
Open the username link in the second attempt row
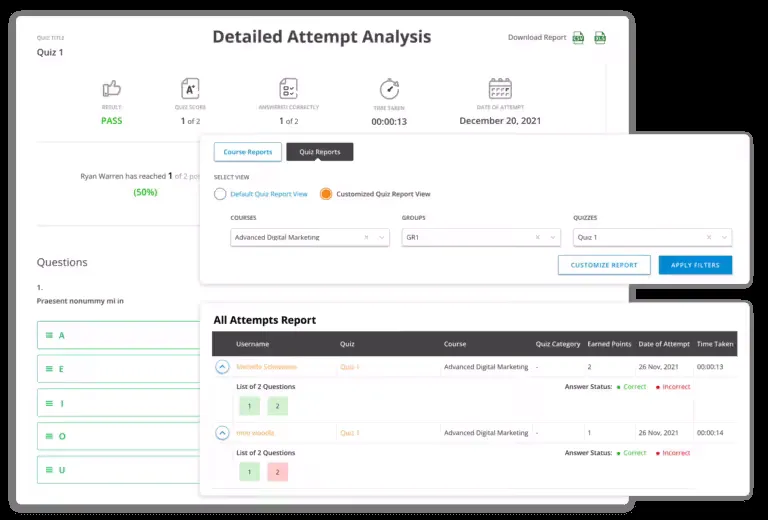pyautogui.click(x=255, y=433)
